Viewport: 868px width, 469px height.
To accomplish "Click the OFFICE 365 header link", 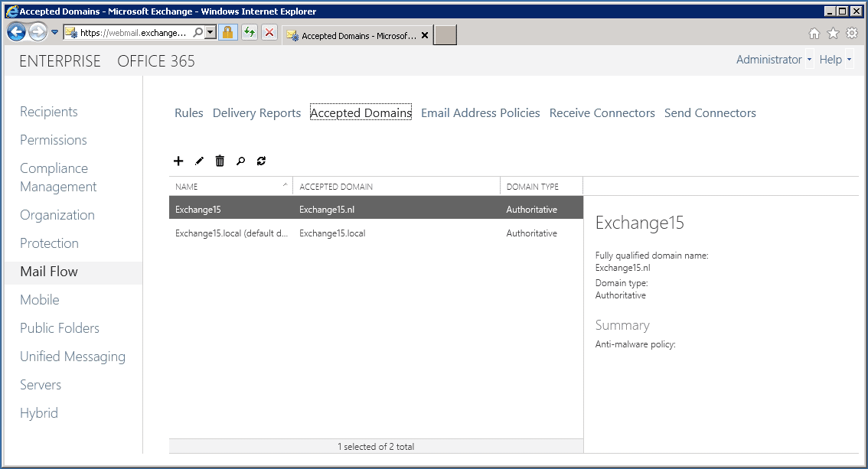I will [156, 61].
